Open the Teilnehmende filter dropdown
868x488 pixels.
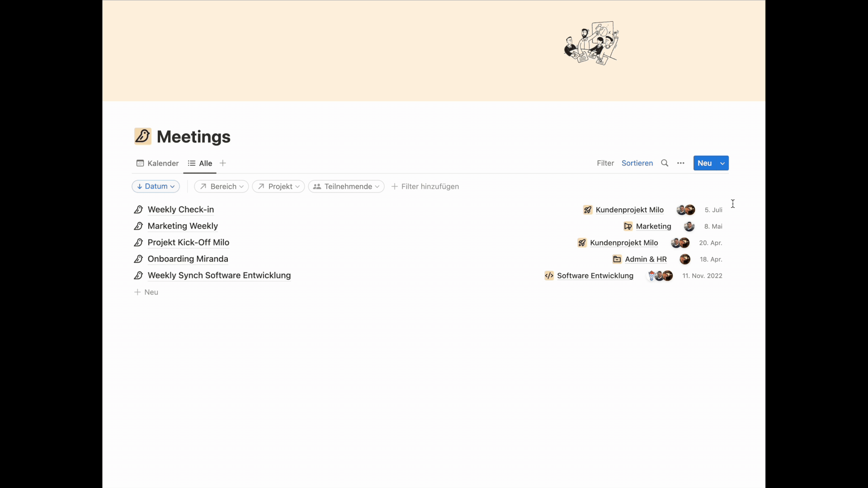[346, 186]
